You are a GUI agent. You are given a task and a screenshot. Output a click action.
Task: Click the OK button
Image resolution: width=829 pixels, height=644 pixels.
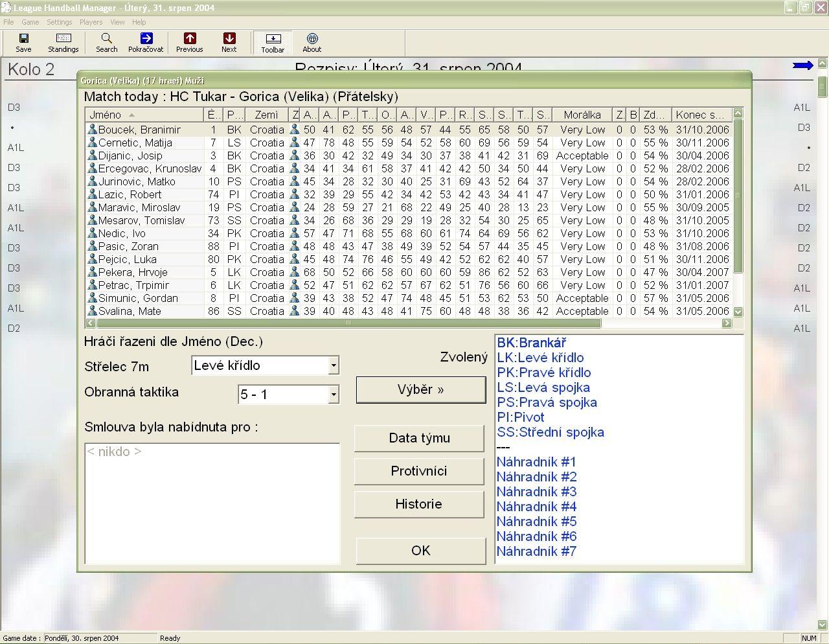coord(421,550)
